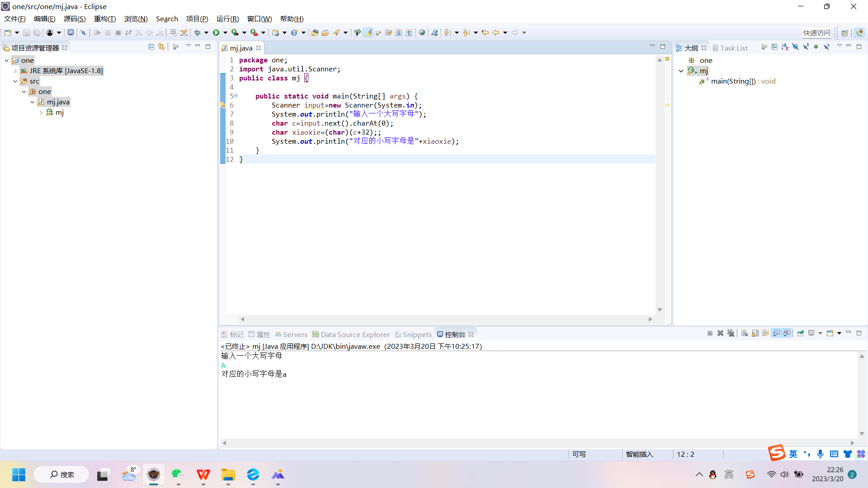The width and height of the screenshot is (868, 488).
Task: Click the green Run button in toolbar
Action: pyautogui.click(x=216, y=33)
